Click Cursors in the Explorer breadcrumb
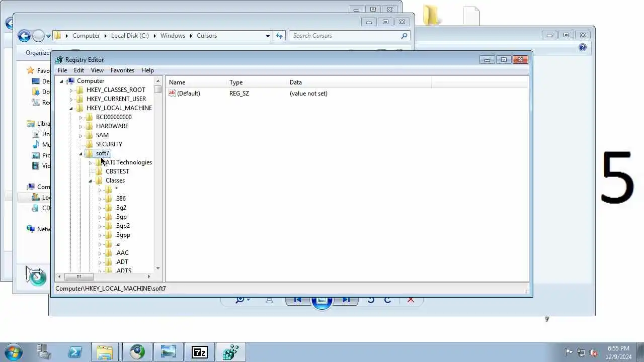Screen dimensions: 644x362 (207, 36)
